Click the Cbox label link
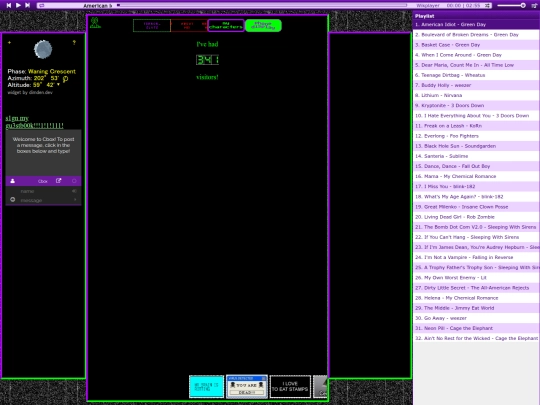540x405 pixels. 43,181
